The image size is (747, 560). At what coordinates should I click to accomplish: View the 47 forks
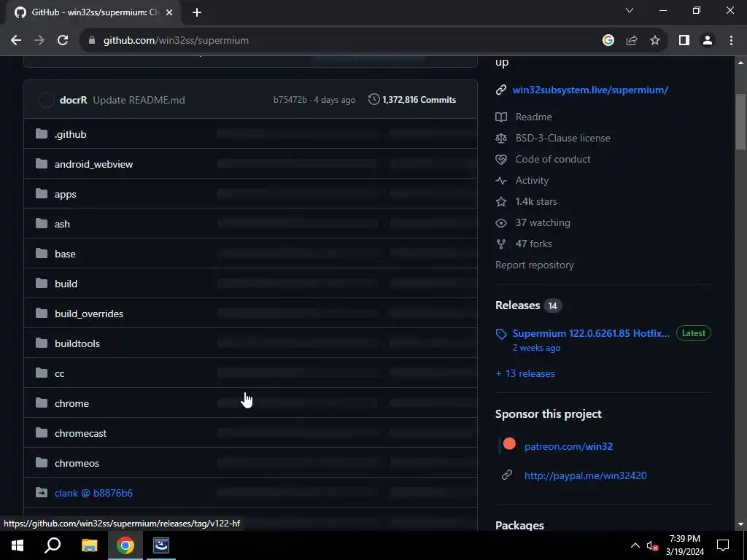(533, 244)
